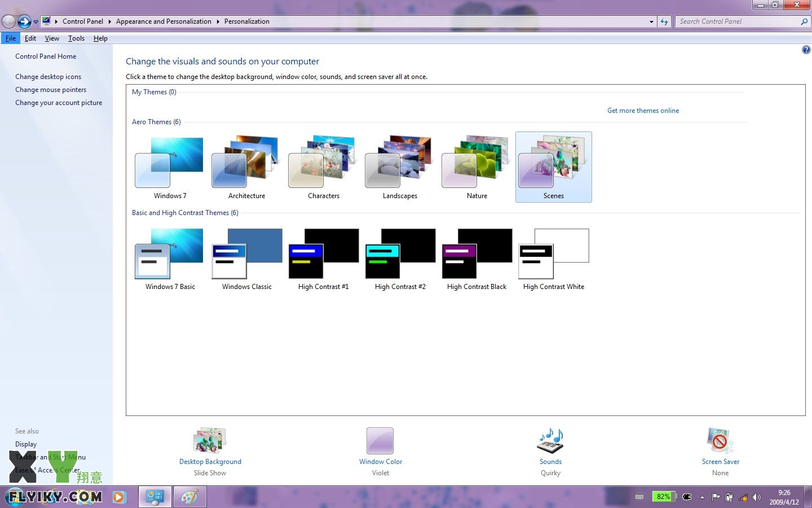This screenshot has height=508, width=812.
Task: Switch to Control Panel taskbar button
Action: tap(155, 497)
